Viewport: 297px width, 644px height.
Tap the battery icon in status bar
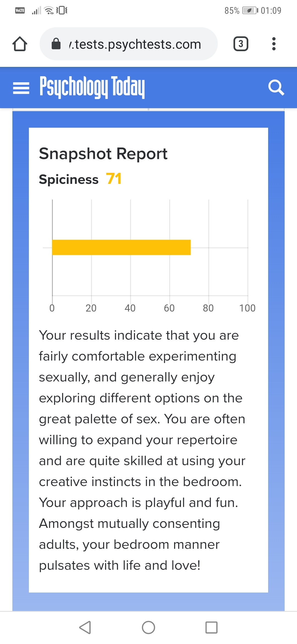(x=250, y=10)
